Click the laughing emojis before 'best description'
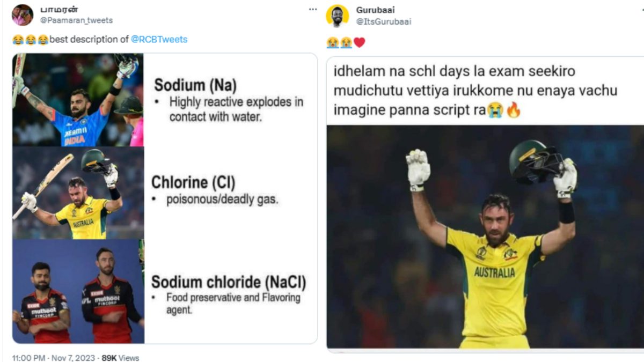The image size is (644, 362). [x=30, y=40]
